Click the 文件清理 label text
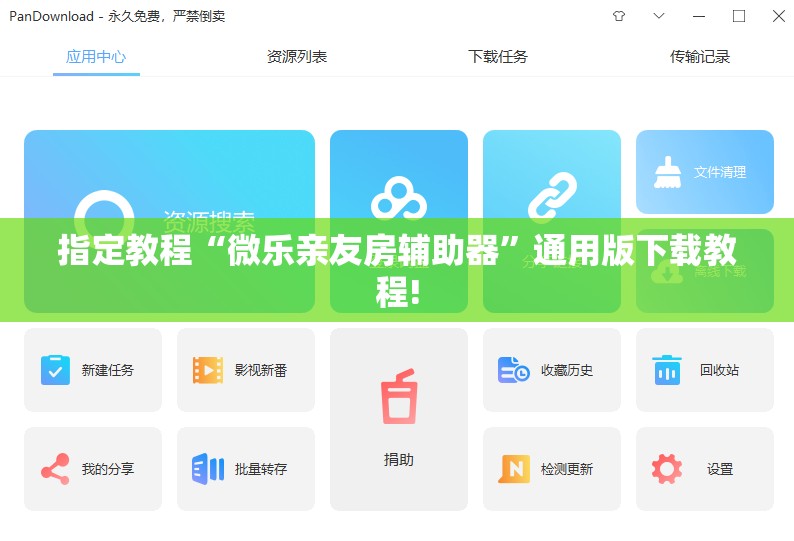 (x=720, y=172)
